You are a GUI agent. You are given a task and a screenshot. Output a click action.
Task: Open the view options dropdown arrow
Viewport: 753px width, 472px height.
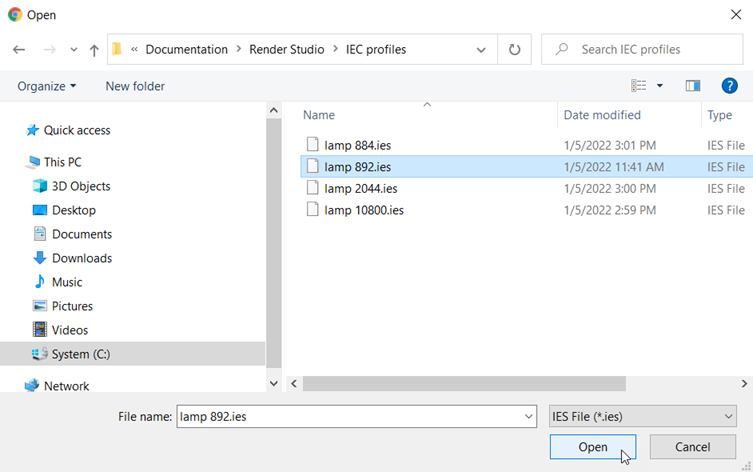pyautogui.click(x=660, y=85)
